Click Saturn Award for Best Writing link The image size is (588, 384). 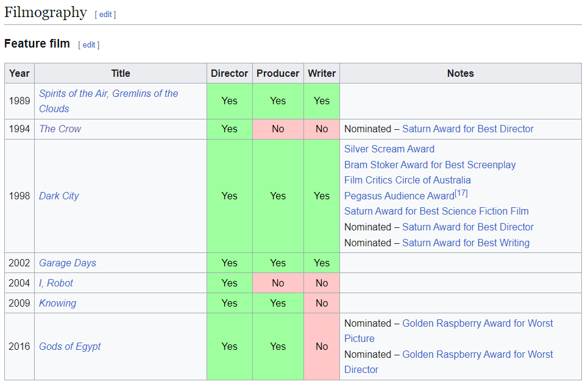coord(466,243)
